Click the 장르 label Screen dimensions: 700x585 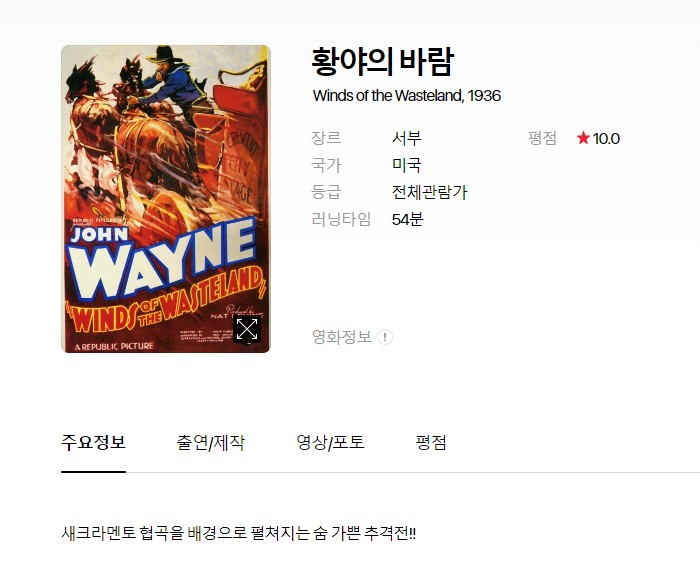[x=326, y=138]
